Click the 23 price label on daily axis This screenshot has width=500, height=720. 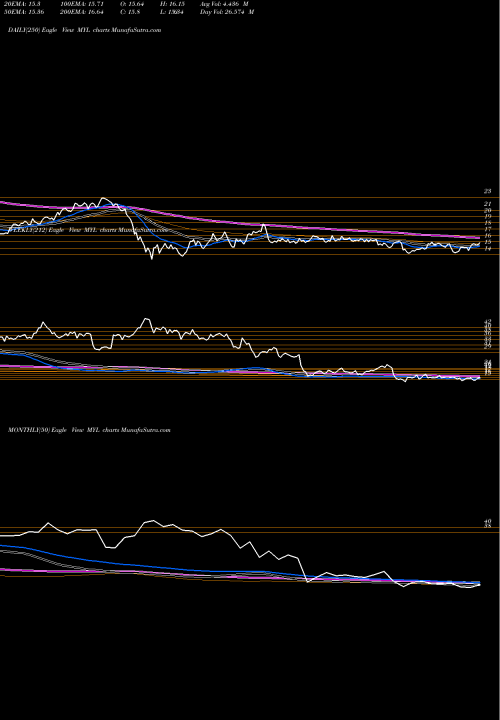point(488,191)
